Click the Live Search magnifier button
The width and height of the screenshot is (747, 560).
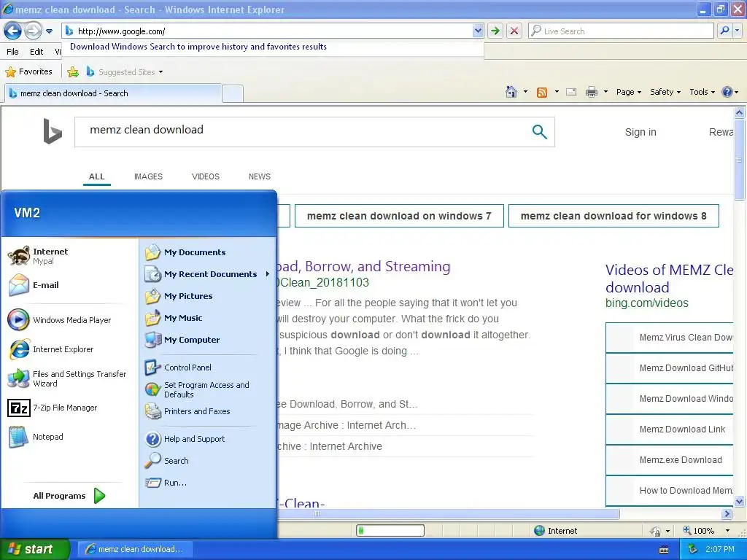pyautogui.click(x=724, y=31)
